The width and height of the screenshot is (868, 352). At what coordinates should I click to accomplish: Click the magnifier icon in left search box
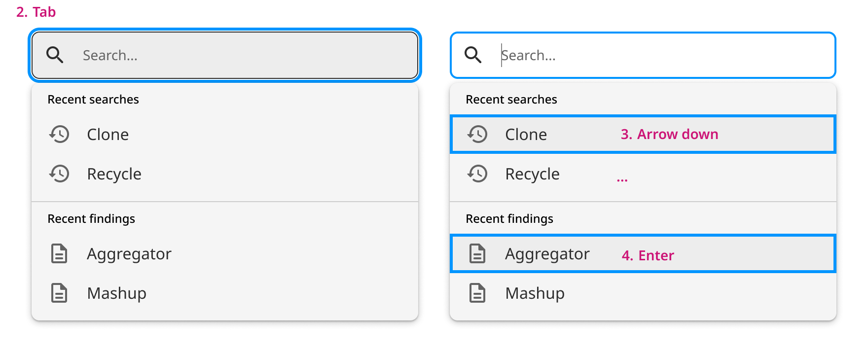(x=55, y=55)
